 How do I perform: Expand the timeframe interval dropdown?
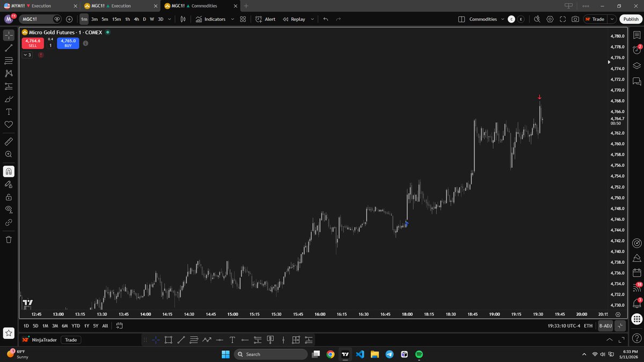click(x=170, y=19)
